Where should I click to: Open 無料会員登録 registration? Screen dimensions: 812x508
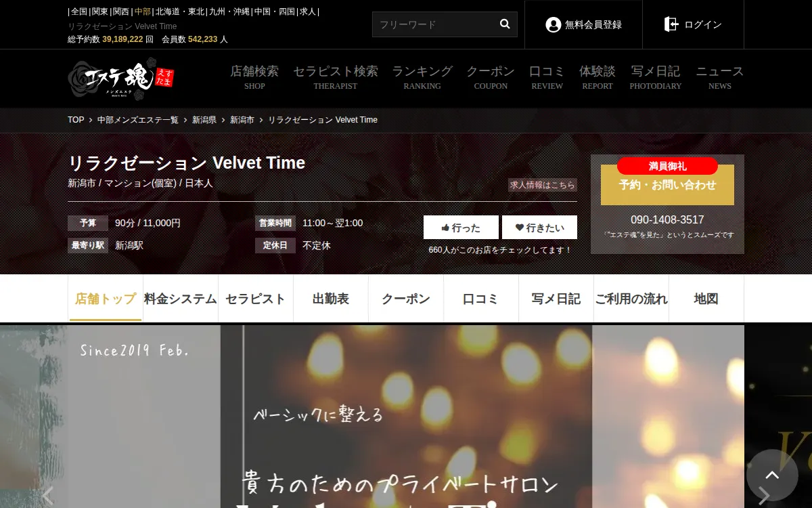coord(583,24)
